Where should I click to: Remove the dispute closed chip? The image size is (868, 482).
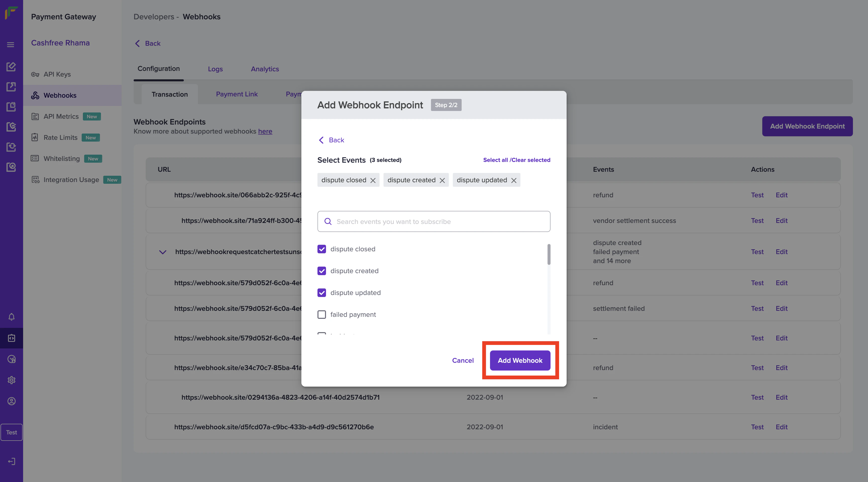click(373, 180)
